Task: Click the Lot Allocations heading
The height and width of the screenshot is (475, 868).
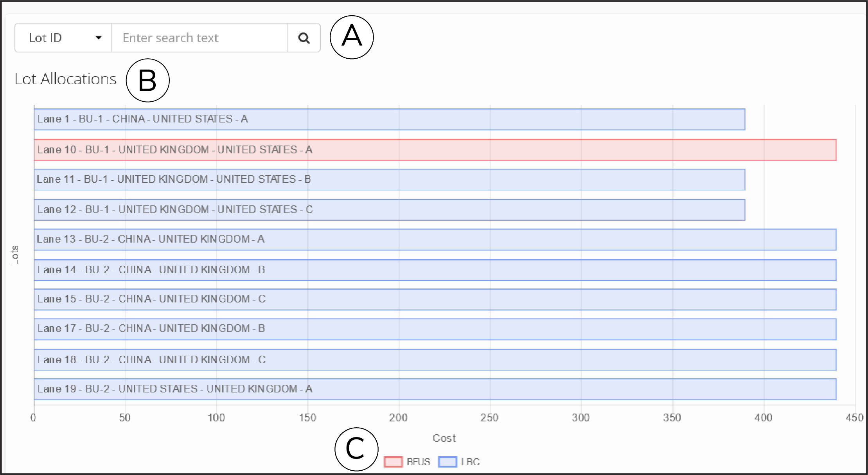Action: [x=65, y=79]
